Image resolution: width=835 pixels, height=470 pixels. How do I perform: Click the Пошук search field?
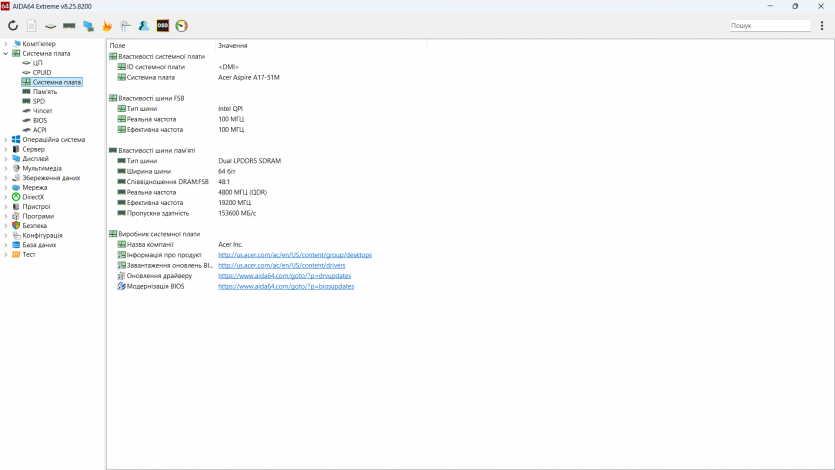(768, 26)
